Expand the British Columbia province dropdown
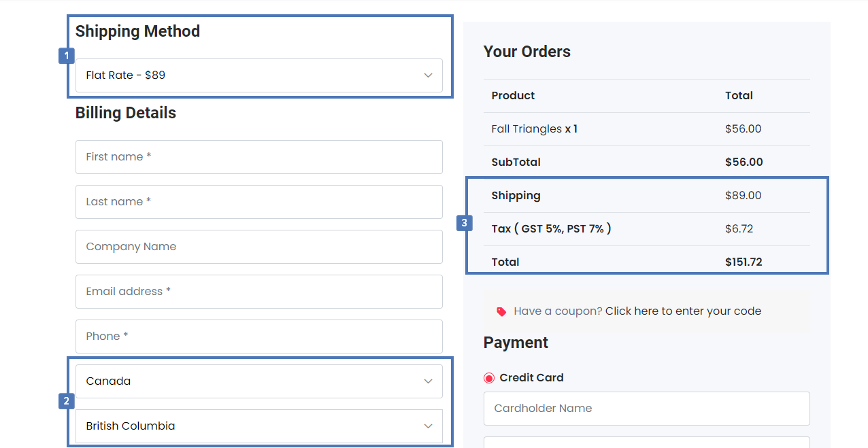 258,426
